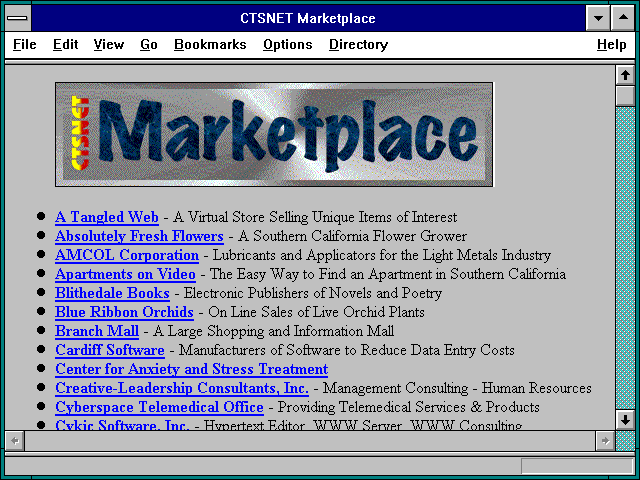Click text 'Providing Telemedical Services & Products'
Viewport: 640px width, 480px height.
(x=409, y=407)
